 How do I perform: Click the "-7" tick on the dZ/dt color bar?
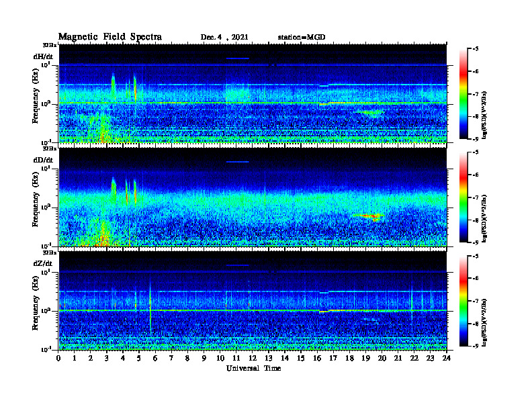pyautogui.click(x=476, y=301)
